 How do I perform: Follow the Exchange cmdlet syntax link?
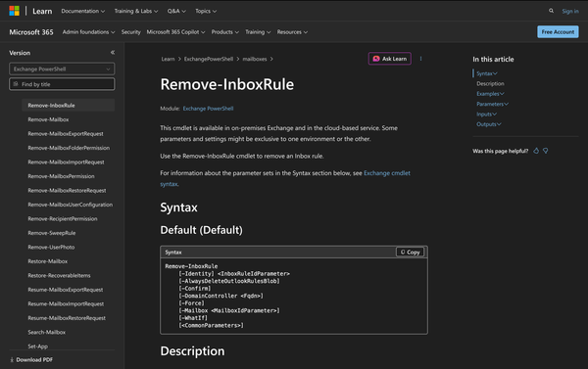[x=387, y=173]
